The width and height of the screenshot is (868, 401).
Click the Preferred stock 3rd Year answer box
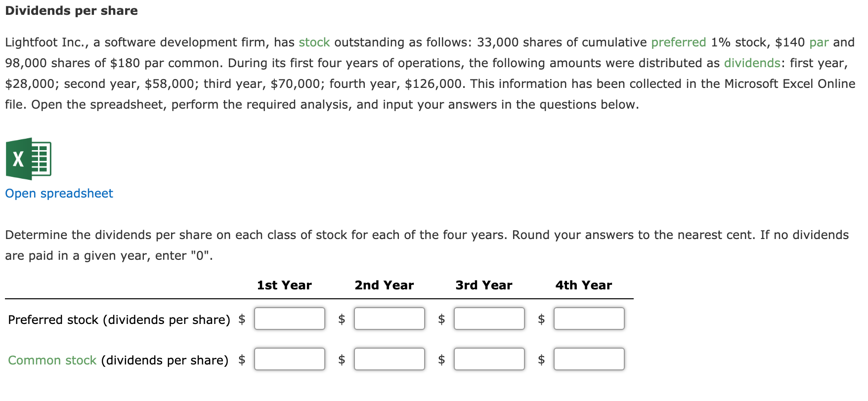[x=488, y=319]
